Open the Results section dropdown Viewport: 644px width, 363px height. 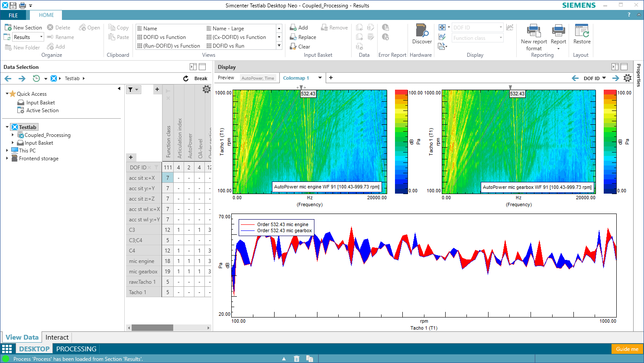tap(42, 37)
